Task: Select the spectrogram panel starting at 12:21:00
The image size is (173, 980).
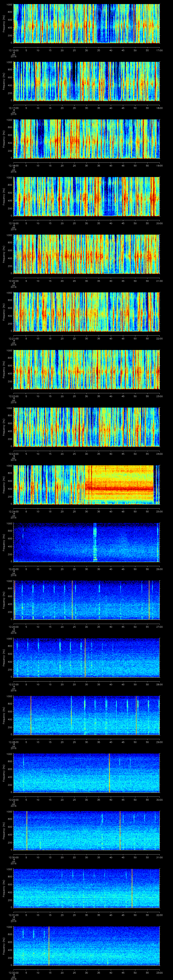Action: coord(87,312)
